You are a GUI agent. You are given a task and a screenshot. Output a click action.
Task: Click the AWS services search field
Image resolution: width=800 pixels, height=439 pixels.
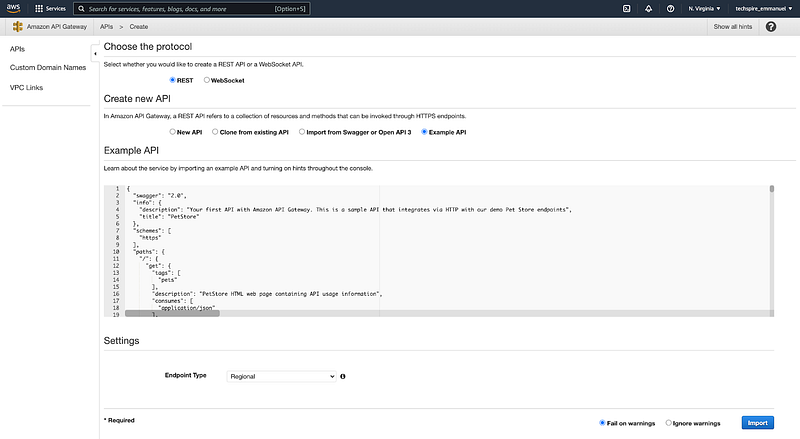point(192,9)
